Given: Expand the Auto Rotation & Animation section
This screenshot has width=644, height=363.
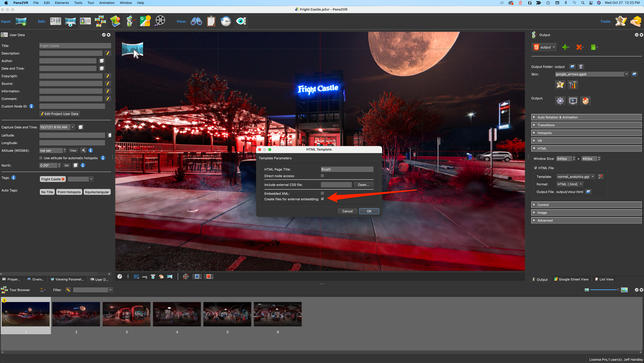Looking at the screenshot, I should click(x=586, y=117).
